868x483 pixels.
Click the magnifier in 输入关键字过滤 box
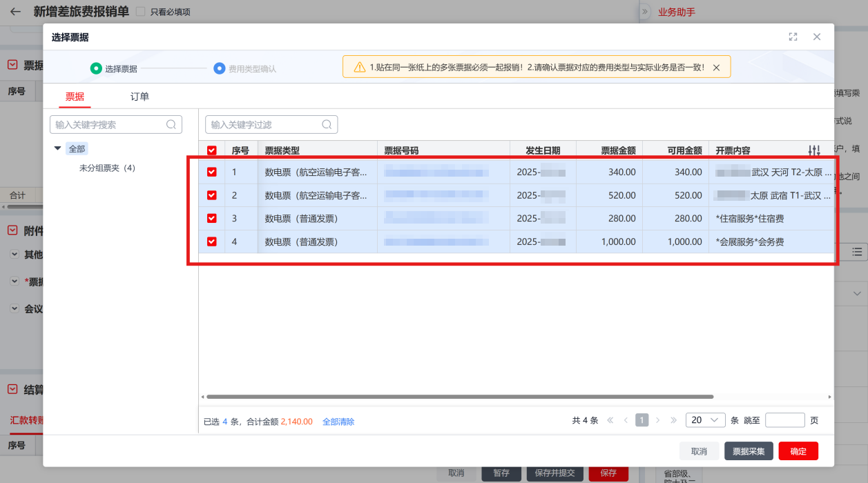327,125
